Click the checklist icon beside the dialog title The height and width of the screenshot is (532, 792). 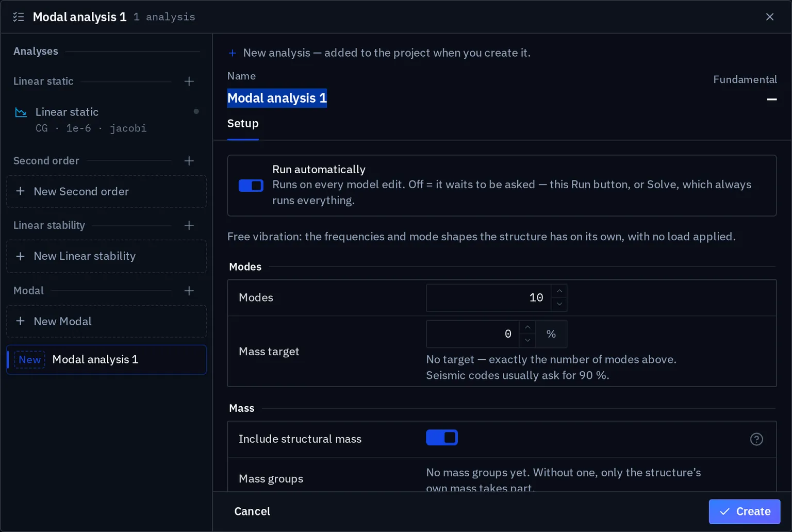[x=19, y=17]
